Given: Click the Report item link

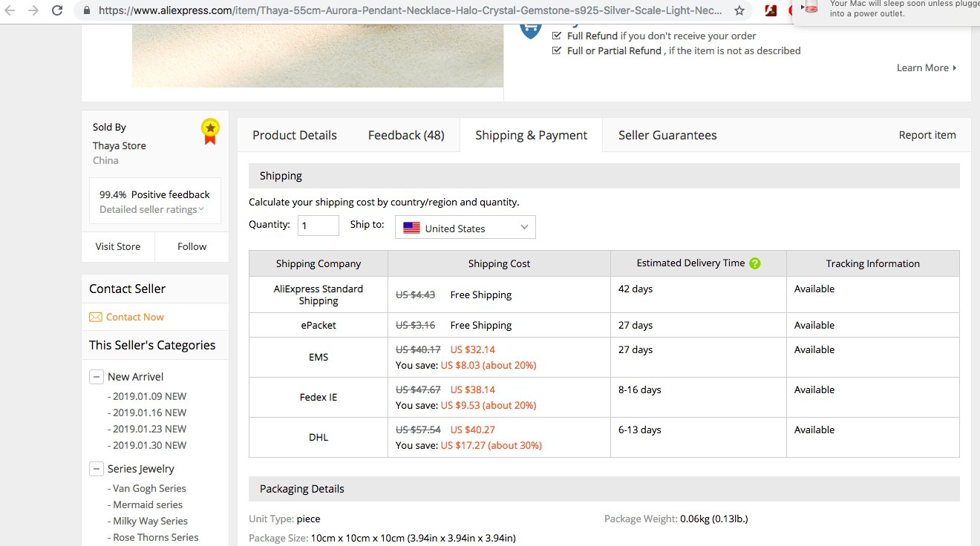Looking at the screenshot, I should click(x=927, y=135).
